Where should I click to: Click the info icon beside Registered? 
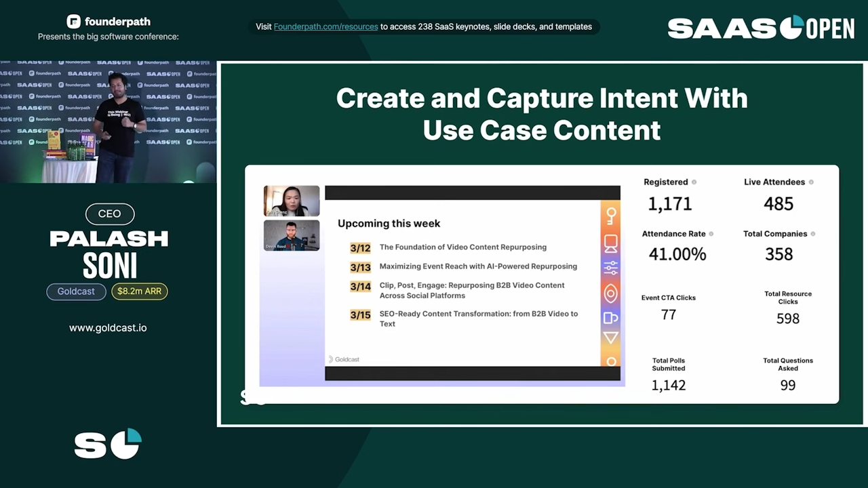coord(694,182)
